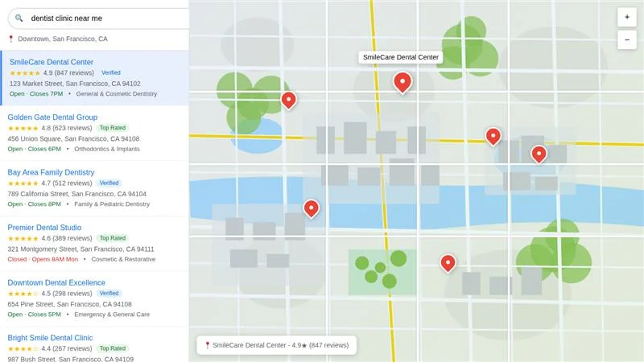Click the SmileCare info card at map bottom
This screenshot has width=644, height=362.
tap(276, 345)
